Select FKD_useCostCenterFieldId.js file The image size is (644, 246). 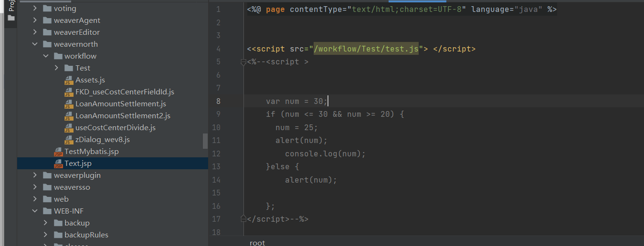[x=125, y=92]
